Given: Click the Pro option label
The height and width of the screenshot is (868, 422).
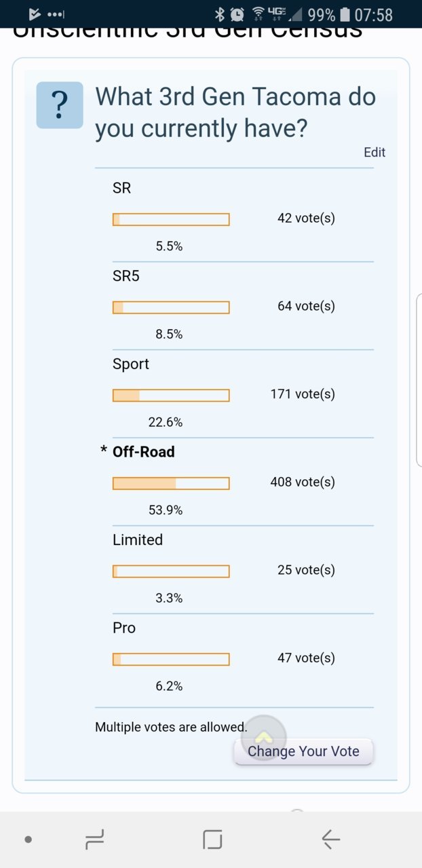Looking at the screenshot, I should (124, 628).
